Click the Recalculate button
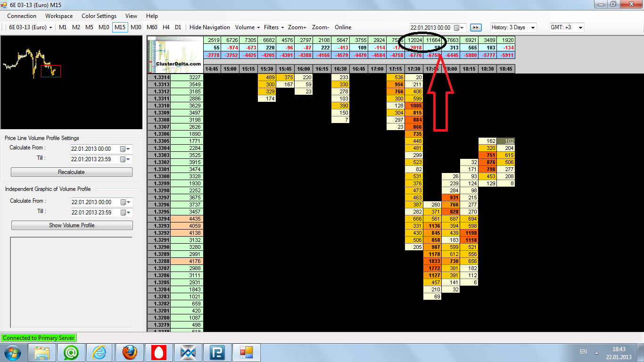 (72, 172)
